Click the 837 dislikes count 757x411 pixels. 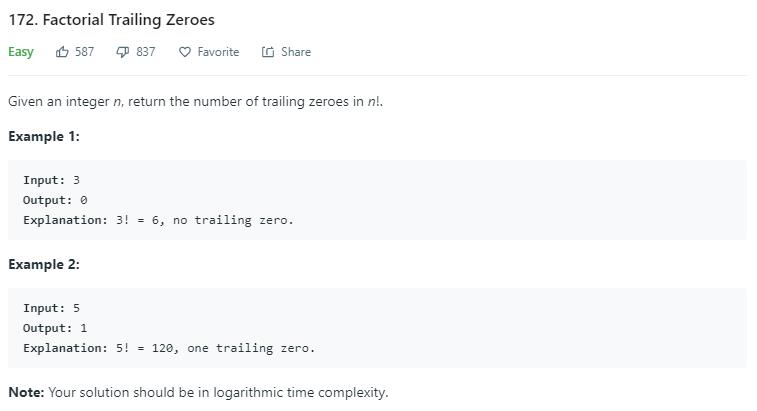point(146,52)
